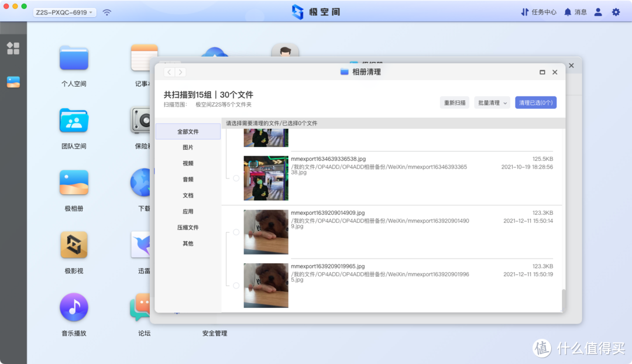Viewport: 632px width, 364px height.
Task: Select the checkbox for mmexport1634639336538.jpg
Action: coord(236,178)
